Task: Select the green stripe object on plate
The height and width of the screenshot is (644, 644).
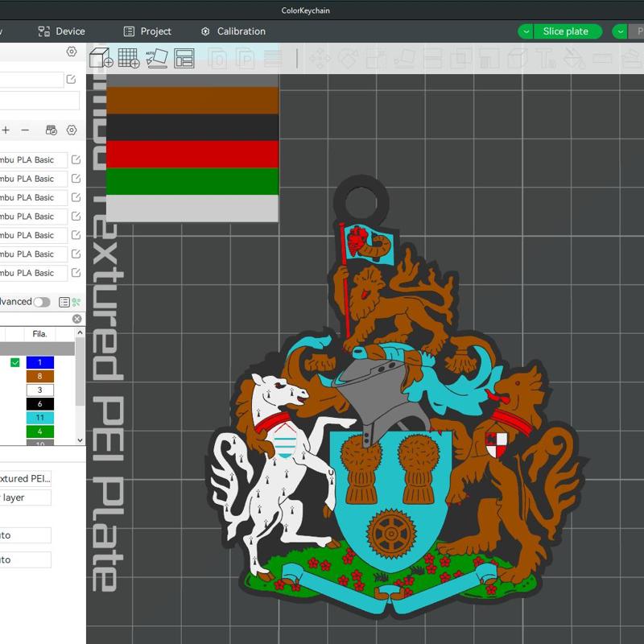Action: (x=192, y=181)
